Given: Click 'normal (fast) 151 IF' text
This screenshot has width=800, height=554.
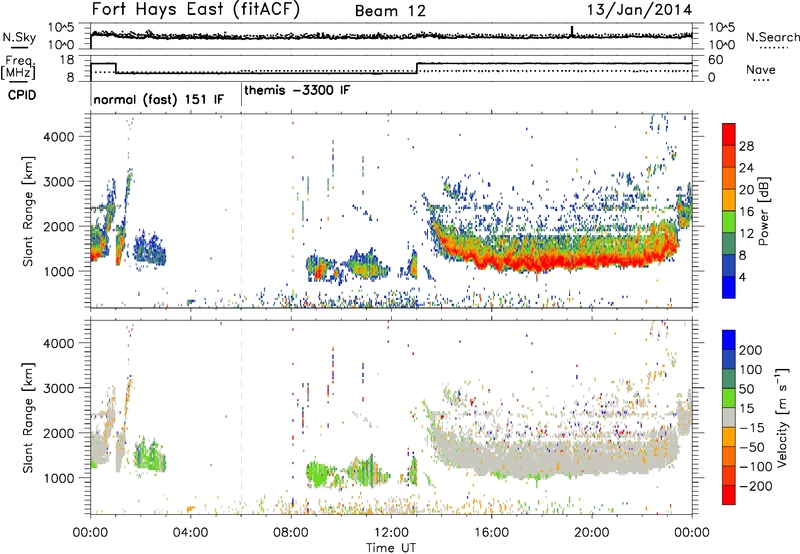Looking at the screenshot, I should point(159,99).
